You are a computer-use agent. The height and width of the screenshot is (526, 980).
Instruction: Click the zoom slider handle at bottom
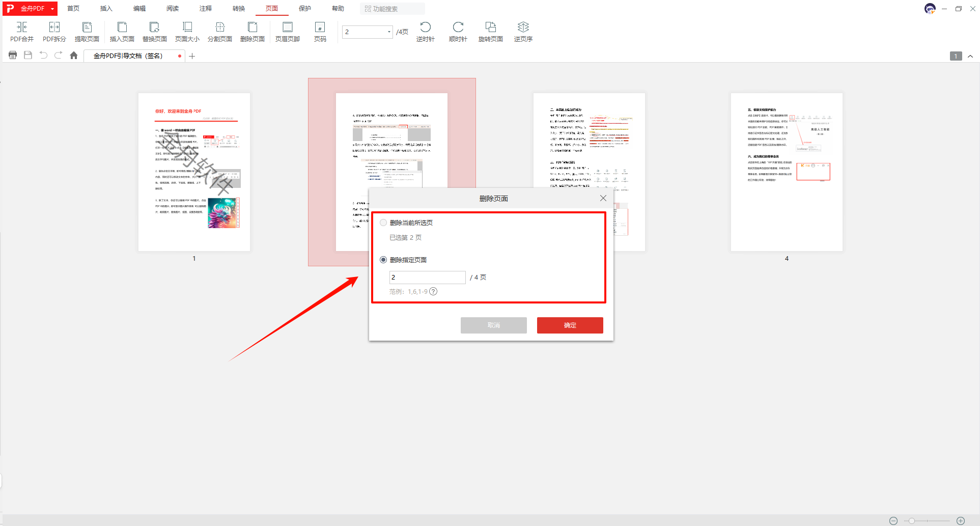pyautogui.click(x=912, y=520)
